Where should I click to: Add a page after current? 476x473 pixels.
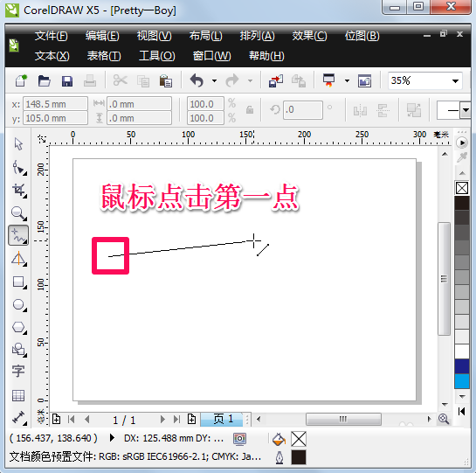pyautogui.click(x=191, y=419)
